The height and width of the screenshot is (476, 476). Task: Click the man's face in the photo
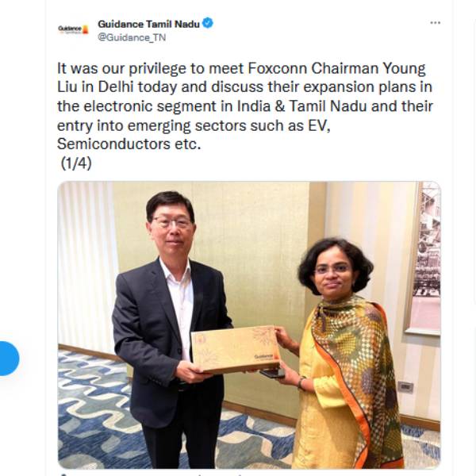click(171, 228)
